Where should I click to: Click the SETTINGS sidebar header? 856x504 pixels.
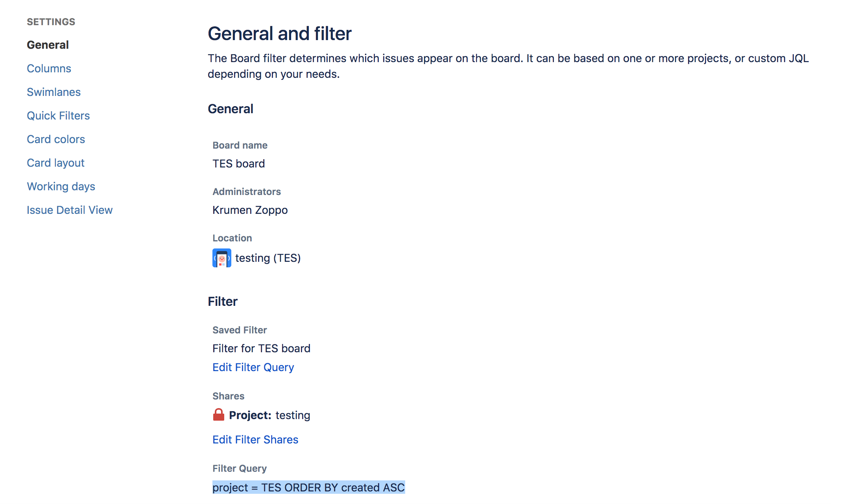51,22
